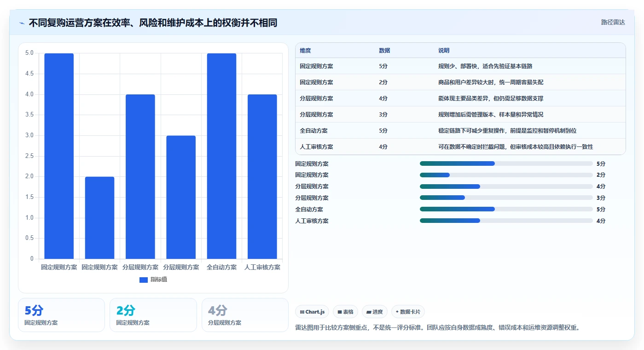Click the page title 不同复购运营方案在效率

tap(153, 23)
